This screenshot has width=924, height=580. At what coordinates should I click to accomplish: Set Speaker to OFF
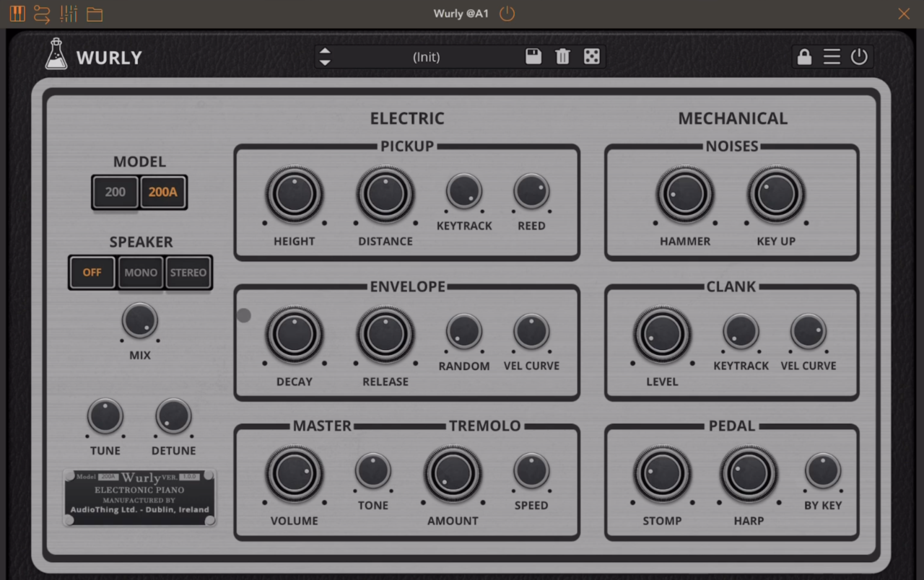pos(92,273)
